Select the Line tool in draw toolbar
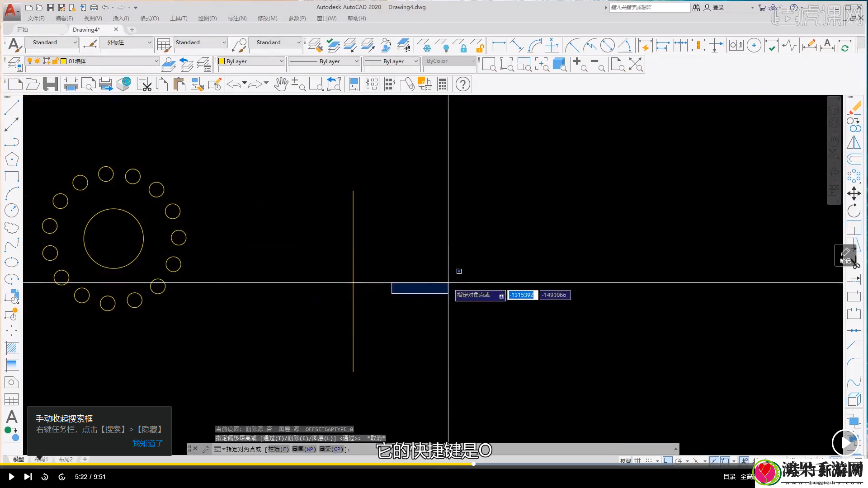Viewport: 868px width, 488px height. point(12,107)
